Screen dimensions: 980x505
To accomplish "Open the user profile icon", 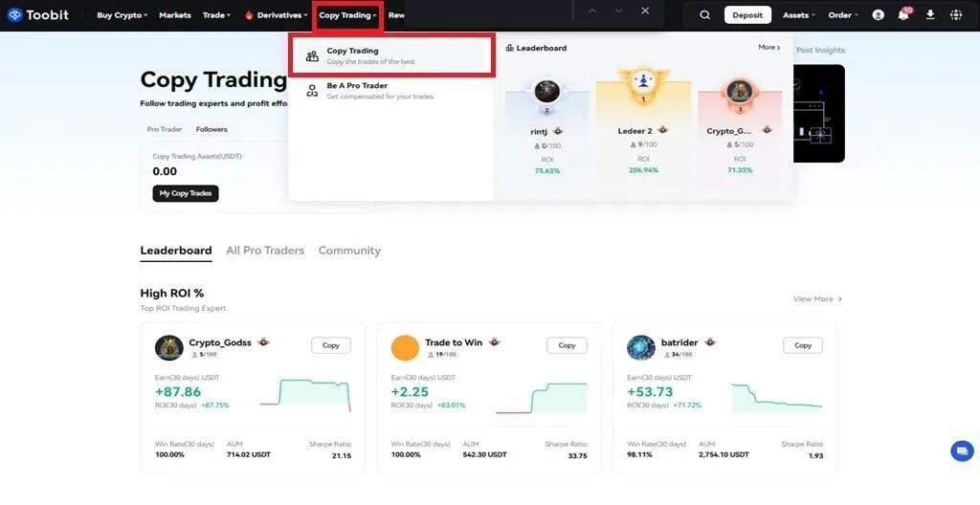I will (x=879, y=15).
